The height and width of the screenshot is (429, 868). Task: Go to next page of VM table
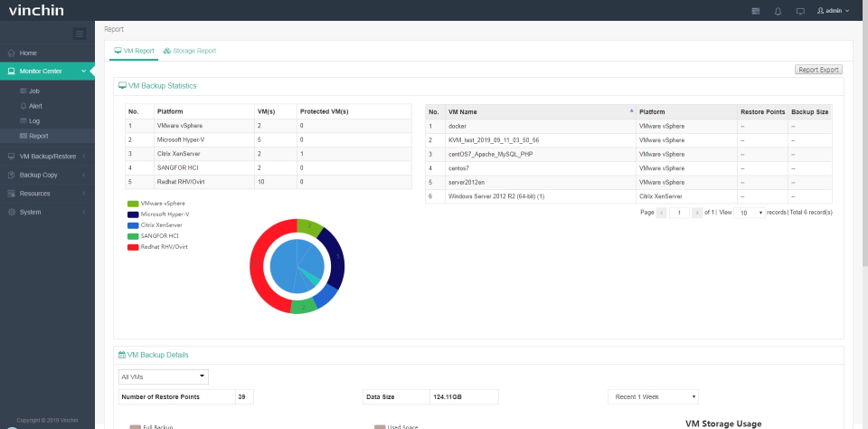click(x=697, y=213)
